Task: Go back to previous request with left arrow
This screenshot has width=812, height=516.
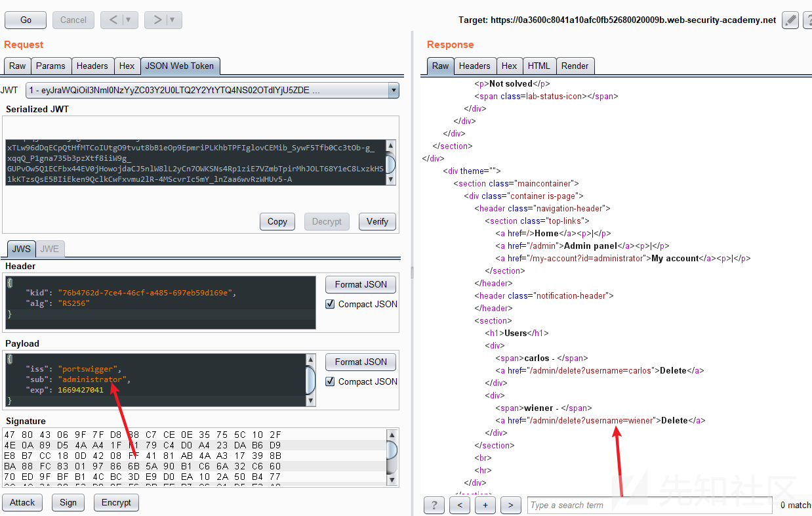Action: 113,20
